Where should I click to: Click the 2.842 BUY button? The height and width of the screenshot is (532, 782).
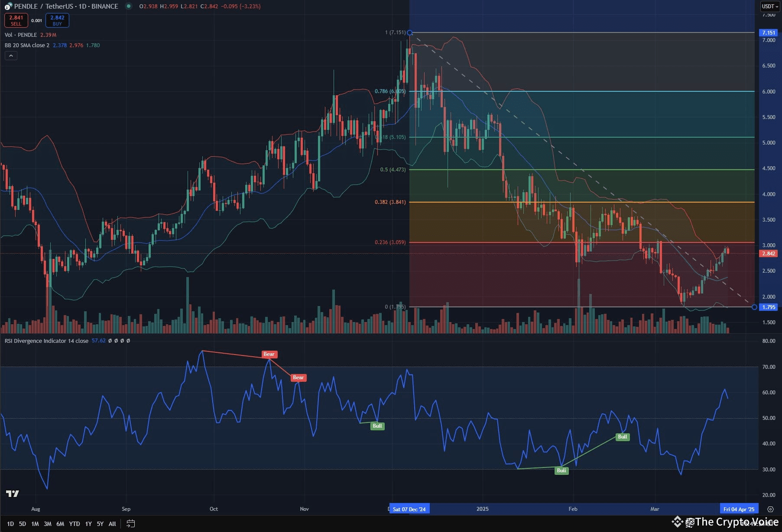tap(57, 20)
